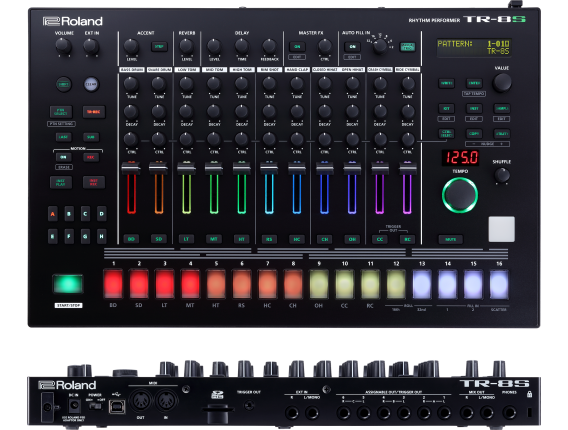The image size is (568, 430).
Task: Select the OH instrument button below faders
Action: coord(352,239)
